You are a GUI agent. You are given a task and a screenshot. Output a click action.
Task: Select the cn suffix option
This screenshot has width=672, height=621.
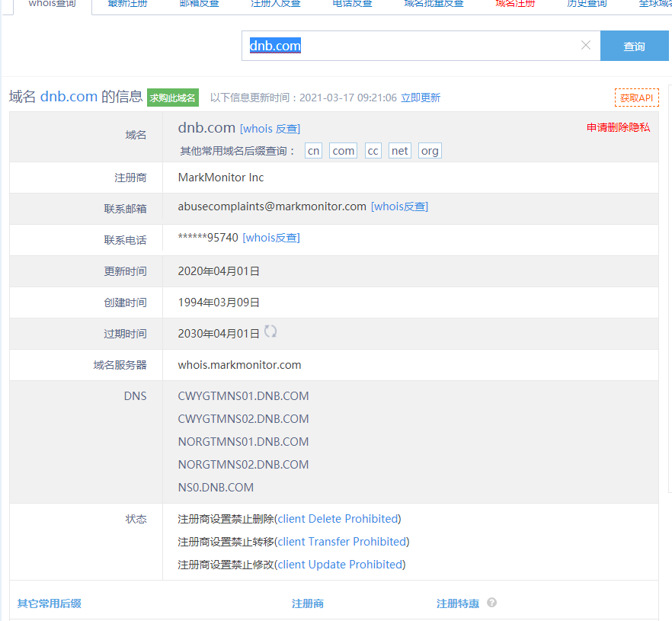[313, 151]
